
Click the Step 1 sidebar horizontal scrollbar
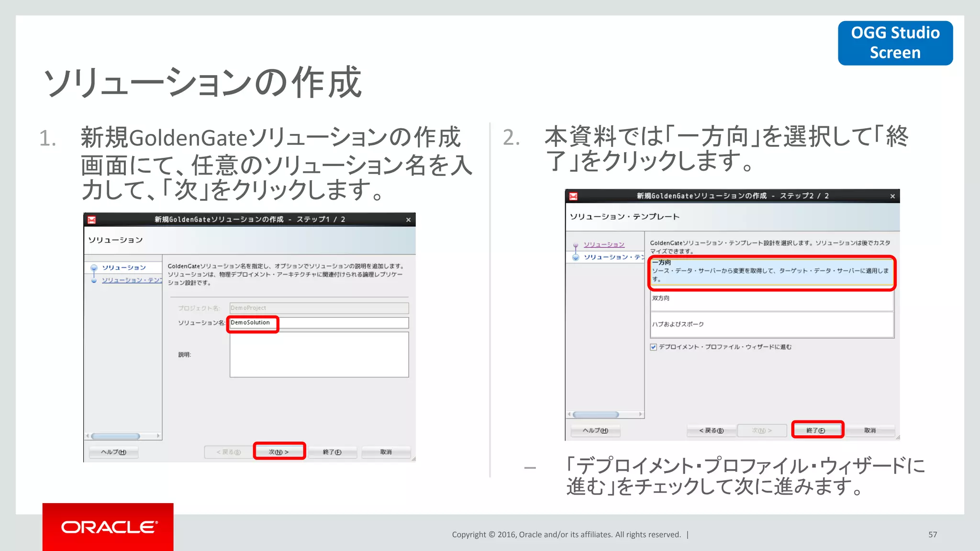(116, 436)
